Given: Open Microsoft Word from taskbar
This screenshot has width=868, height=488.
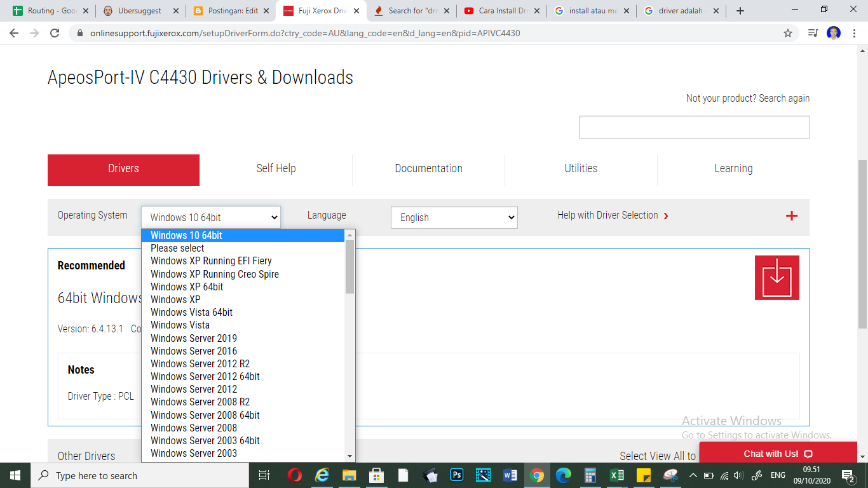Looking at the screenshot, I should coord(510,475).
